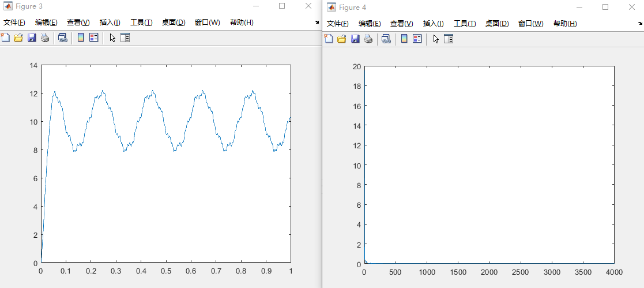Screen dimensions: 644x288
Task: Insert legend icon in Figure 4 toolbar
Action: pos(417,39)
